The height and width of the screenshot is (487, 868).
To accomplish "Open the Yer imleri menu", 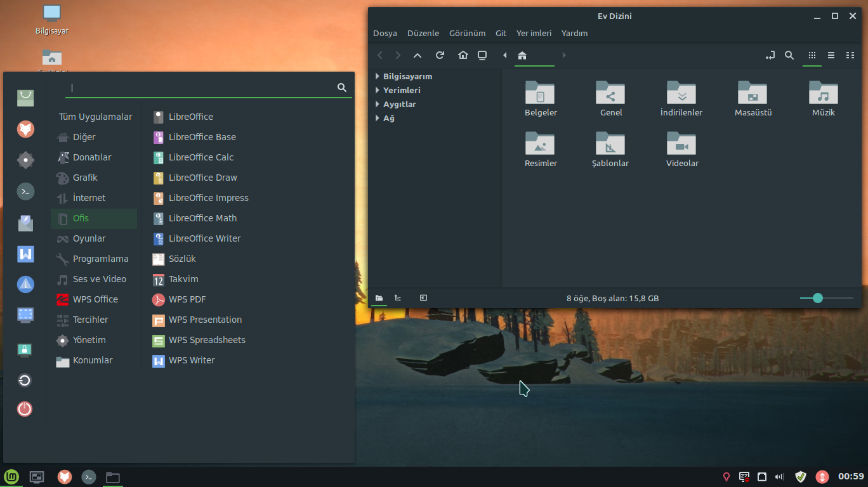I will pyautogui.click(x=534, y=33).
